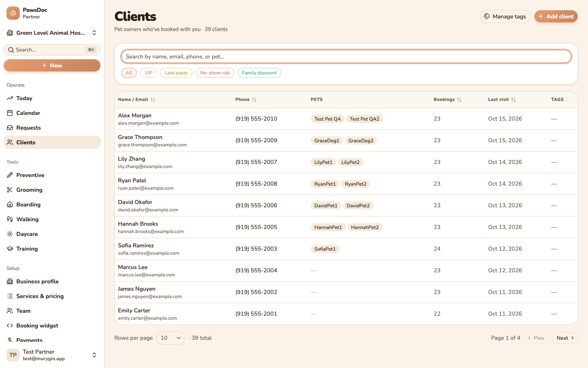Viewport: 588px width, 368px height.
Task: Open the rows per page dropdown
Action: (x=171, y=338)
